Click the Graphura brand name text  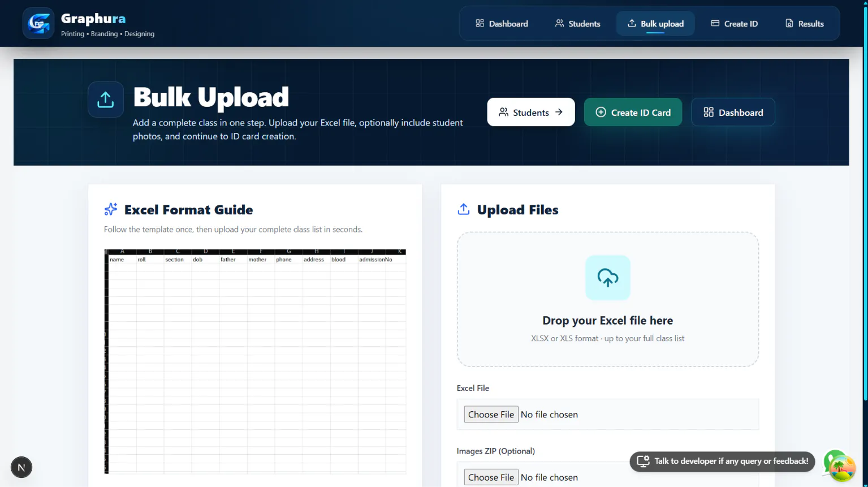[x=93, y=19]
